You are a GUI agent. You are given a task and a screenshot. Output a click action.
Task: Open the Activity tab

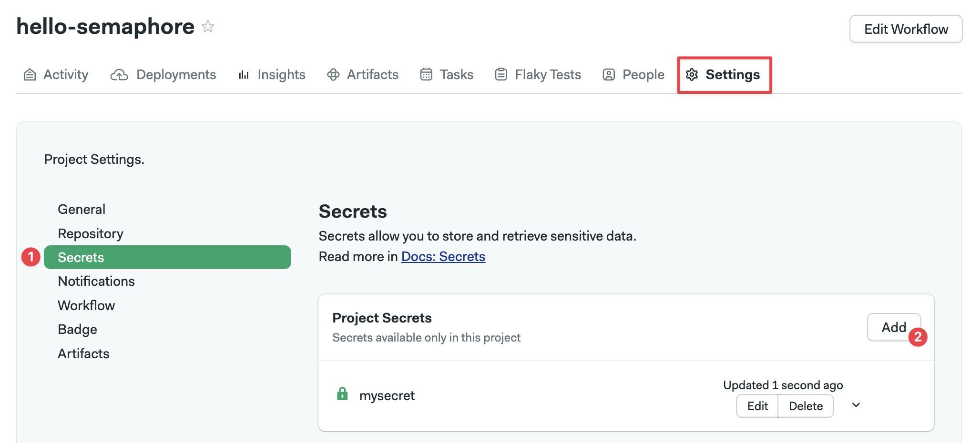coord(56,75)
